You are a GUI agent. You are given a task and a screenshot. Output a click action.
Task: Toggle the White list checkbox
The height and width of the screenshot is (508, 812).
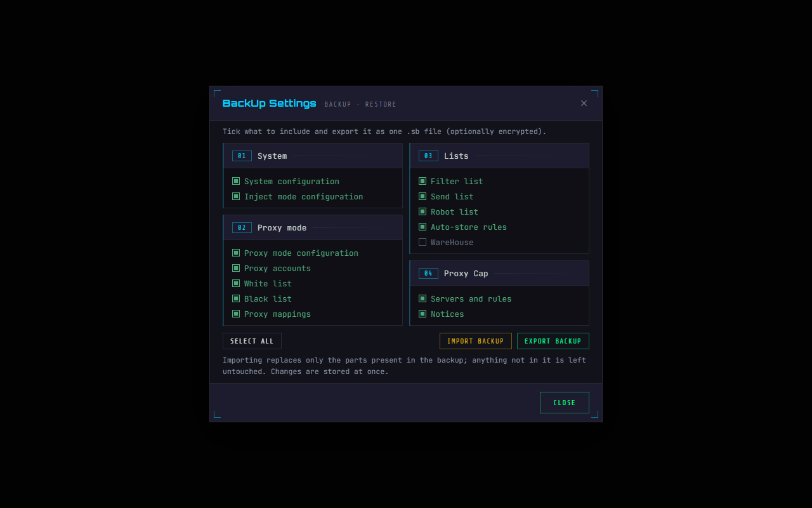[236, 283]
